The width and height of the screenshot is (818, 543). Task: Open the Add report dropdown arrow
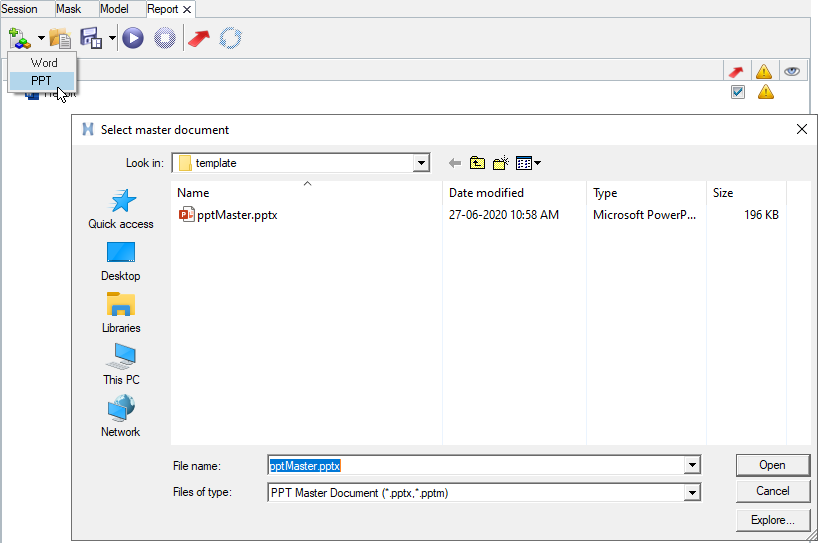(41, 38)
